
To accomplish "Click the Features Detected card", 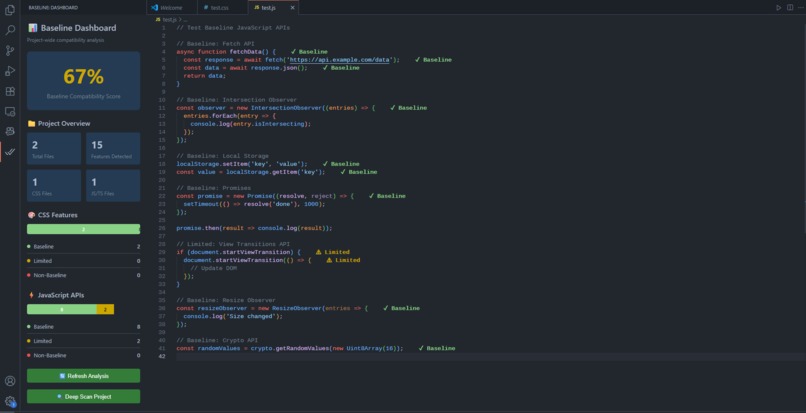I will (113, 149).
